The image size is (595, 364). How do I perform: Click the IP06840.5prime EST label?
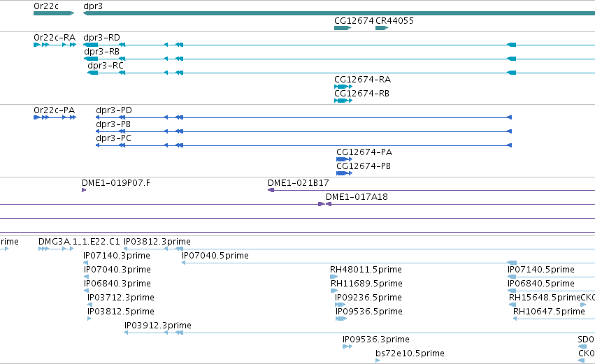pos(541,284)
